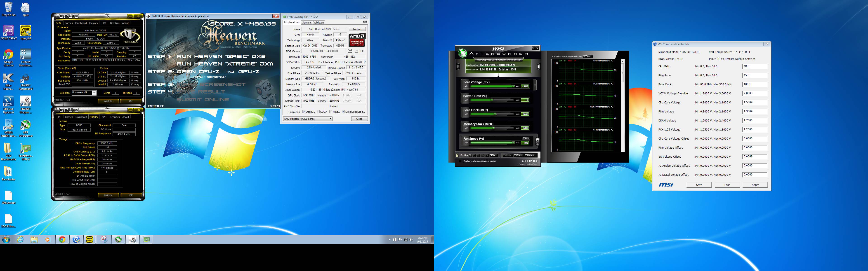Toggle the PhysX checkbox in GPU-Z
Screen dimensions: 868x271
[x=331, y=112]
